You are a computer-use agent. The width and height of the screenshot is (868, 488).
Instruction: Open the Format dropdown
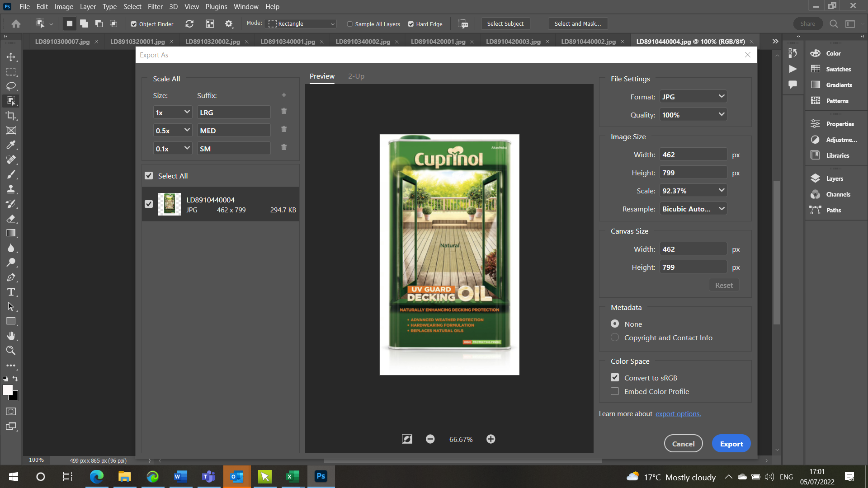click(x=693, y=96)
